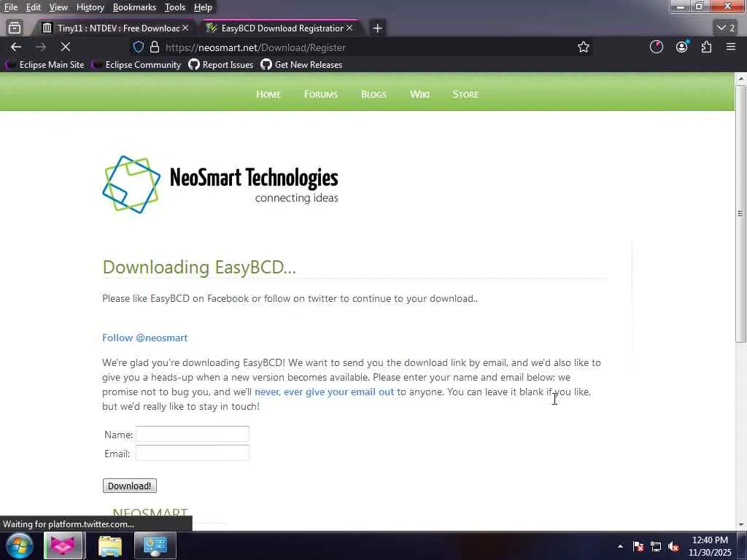Viewport: 747px width, 560px height.
Task: Open the Windows Start orb
Action: [x=20, y=545]
